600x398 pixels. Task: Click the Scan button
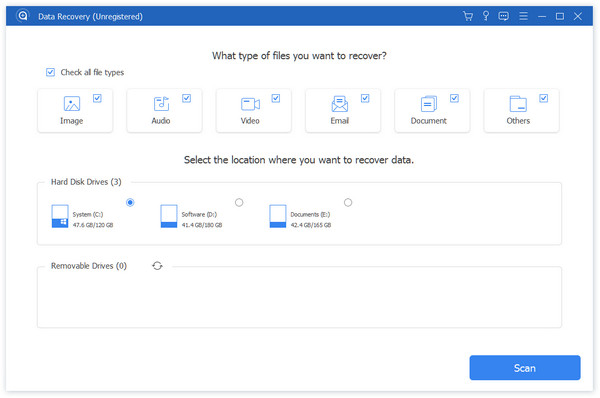pos(525,368)
